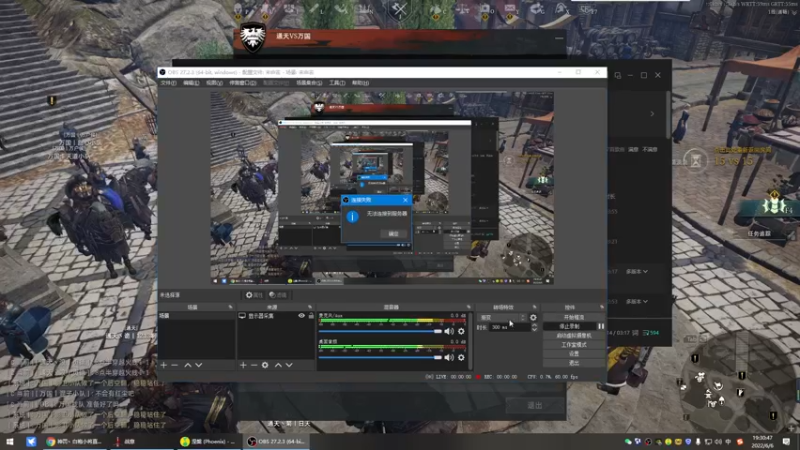
Task: Toggle the lock on 显示器采集 source
Action: click(x=311, y=316)
